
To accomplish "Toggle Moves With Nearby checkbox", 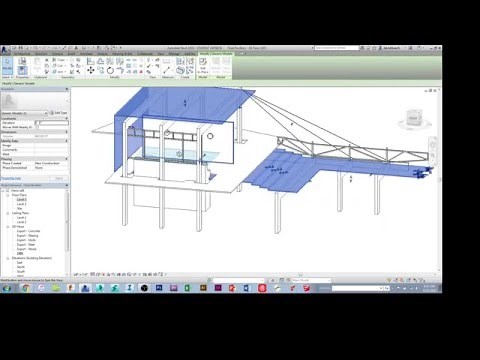I will [37, 127].
